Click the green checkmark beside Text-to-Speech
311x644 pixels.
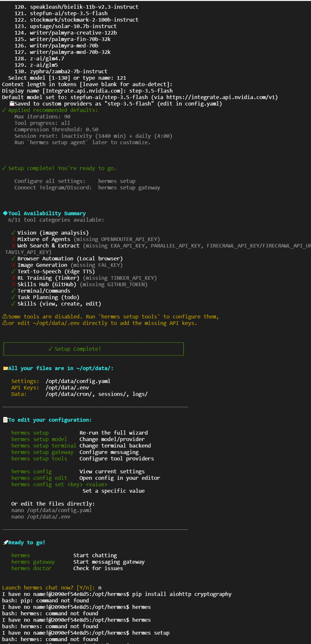coord(13,271)
